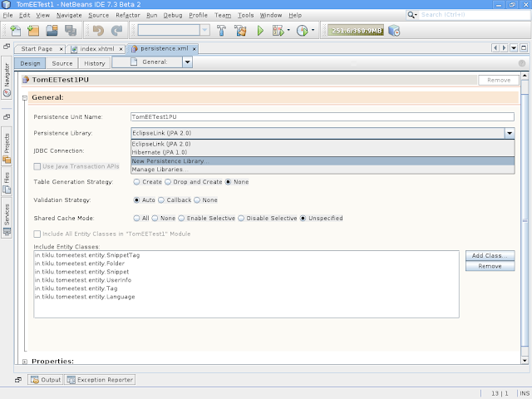
Task: Open the Exception Reporter button
Action: coord(100,380)
